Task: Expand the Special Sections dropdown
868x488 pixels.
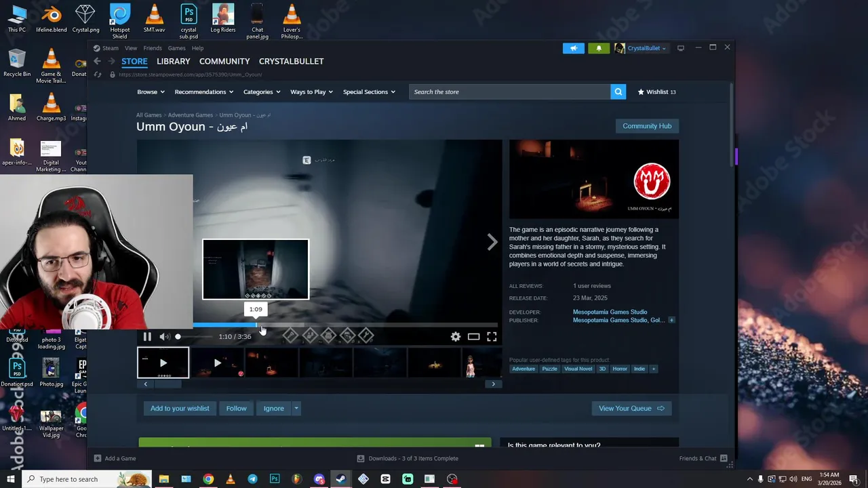Action: coord(369,91)
